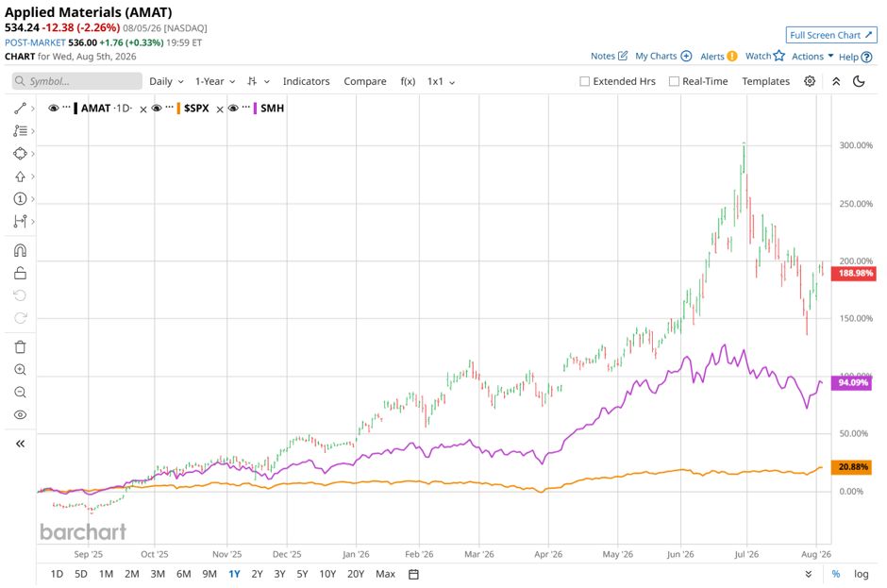Image resolution: width=887 pixels, height=588 pixels.
Task: Select the 6M time range
Action: 183,574
